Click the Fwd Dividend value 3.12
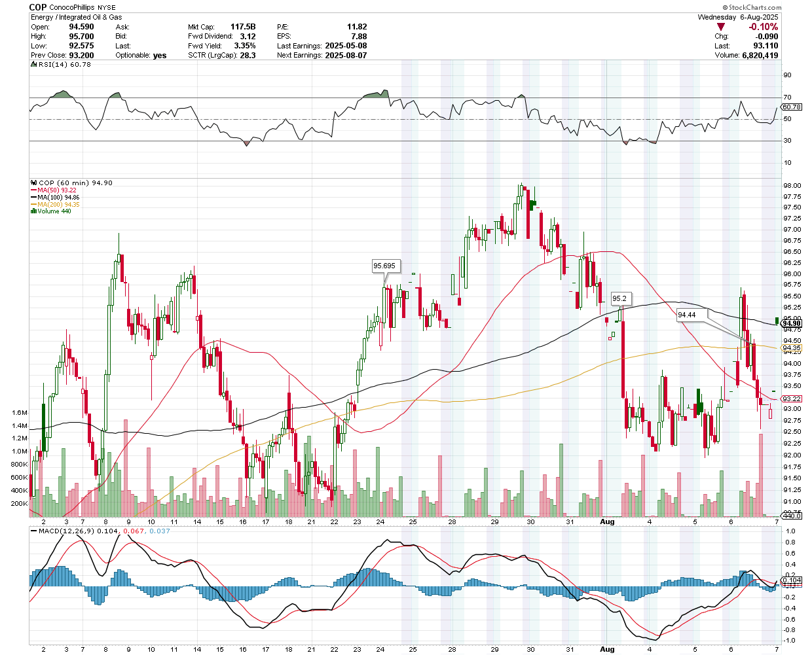Image resolution: width=812 pixels, height=655 pixels. [248, 37]
